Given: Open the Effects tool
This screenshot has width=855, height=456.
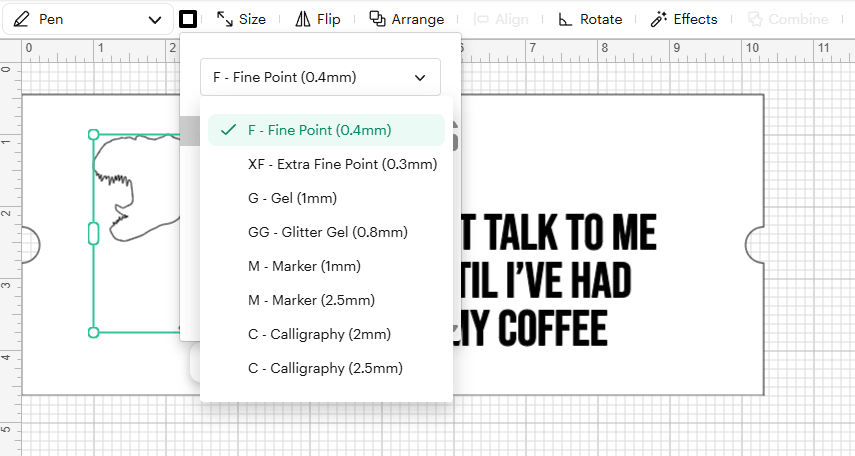Looking at the screenshot, I should pyautogui.click(x=684, y=20).
